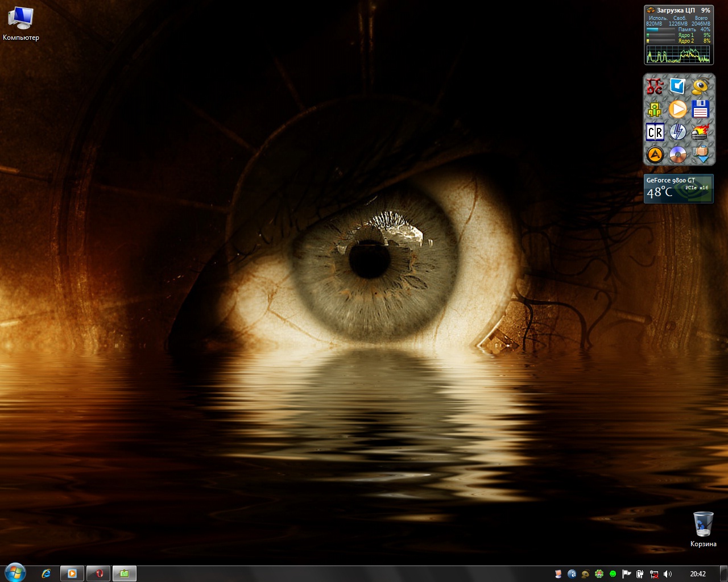Click the 2046MB total memory value
This screenshot has height=582, width=728.
click(x=701, y=24)
